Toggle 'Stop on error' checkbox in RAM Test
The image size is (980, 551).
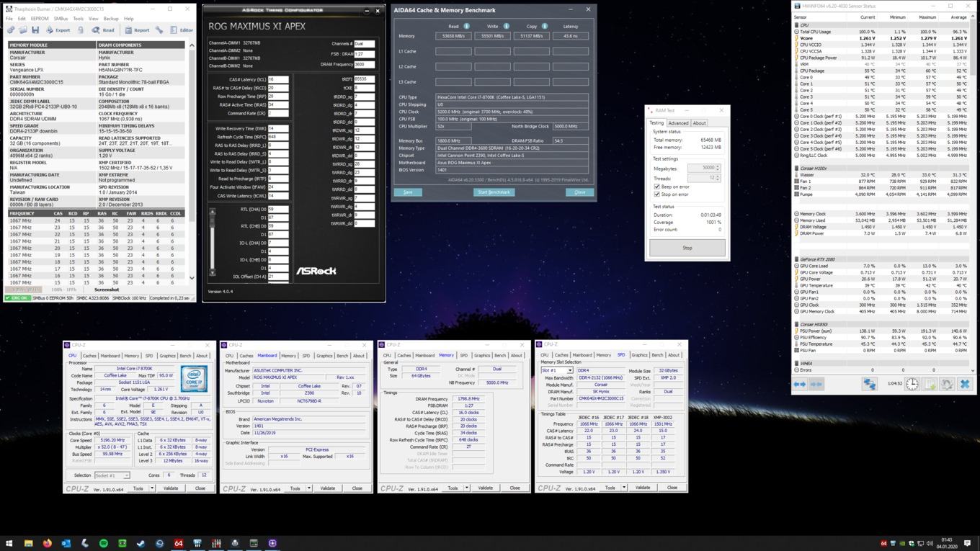[656, 194]
